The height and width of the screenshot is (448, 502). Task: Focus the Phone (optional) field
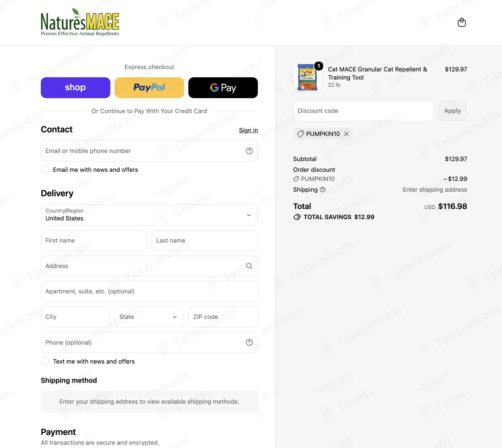(149, 342)
